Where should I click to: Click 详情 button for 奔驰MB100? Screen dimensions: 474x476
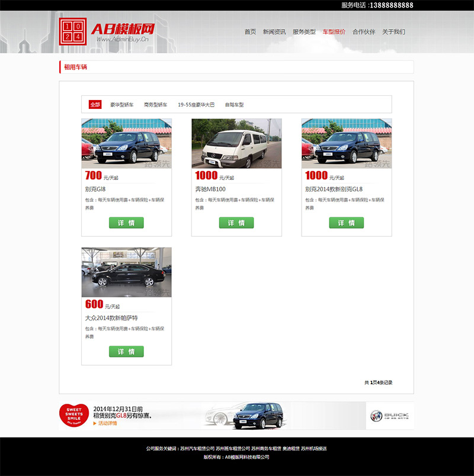236,223
